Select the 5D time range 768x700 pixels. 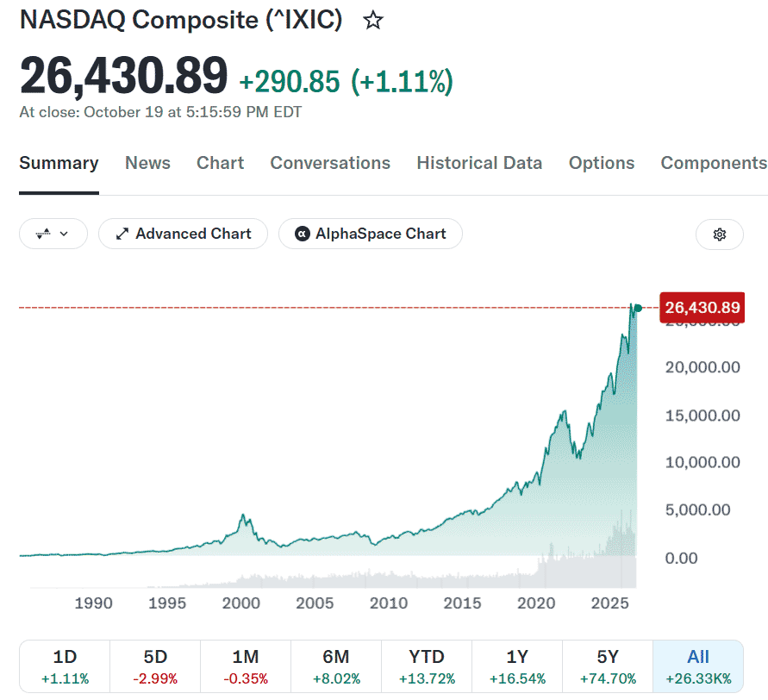coord(155,666)
